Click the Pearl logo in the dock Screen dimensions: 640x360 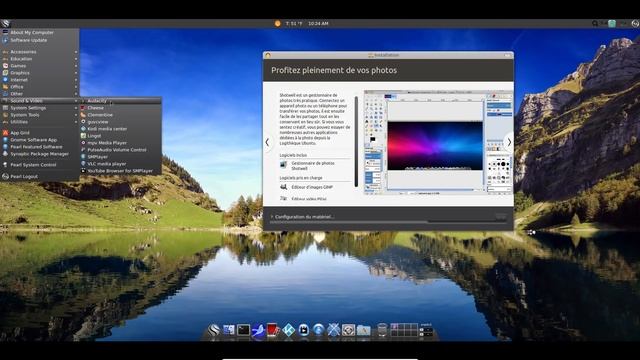pos(214,330)
